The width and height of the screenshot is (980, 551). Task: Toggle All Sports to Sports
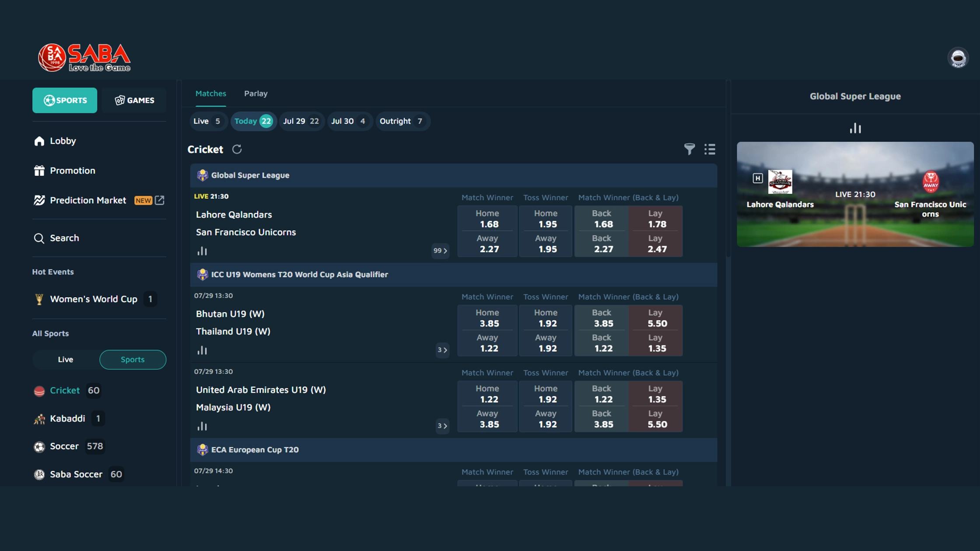coord(133,359)
